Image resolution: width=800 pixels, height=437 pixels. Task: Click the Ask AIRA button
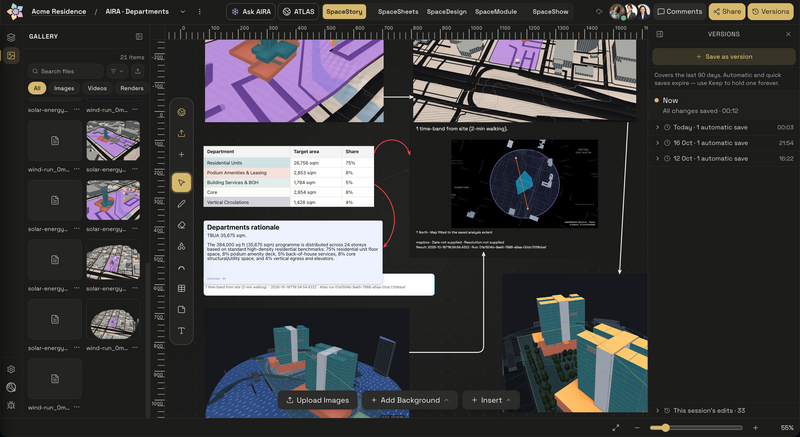point(251,11)
